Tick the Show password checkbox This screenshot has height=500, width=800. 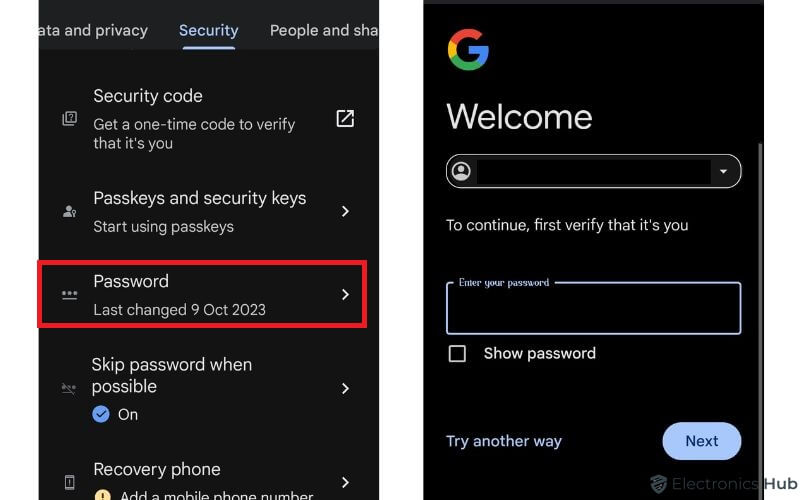pyautogui.click(x=457, y=354)
